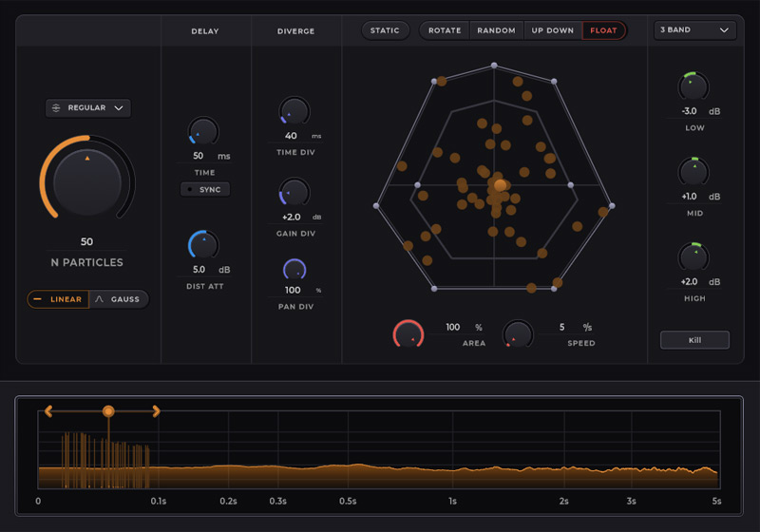Open the Regular mode dropdown
This screenshot has height=532, width=760.
(87, 108)
